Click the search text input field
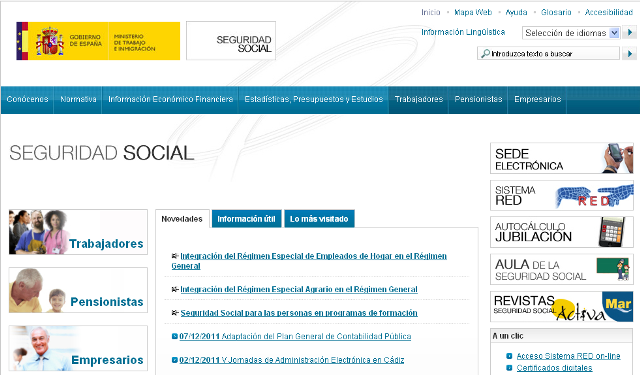The image size is (640, 375). tap(548, 53)
